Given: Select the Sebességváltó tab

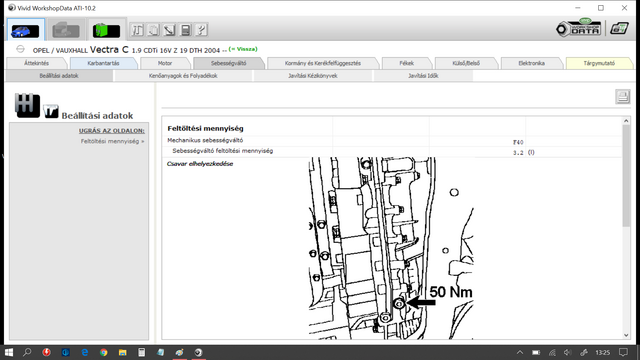Looking at the screenshot, I should pyautogui.click(x=229, y=63).
